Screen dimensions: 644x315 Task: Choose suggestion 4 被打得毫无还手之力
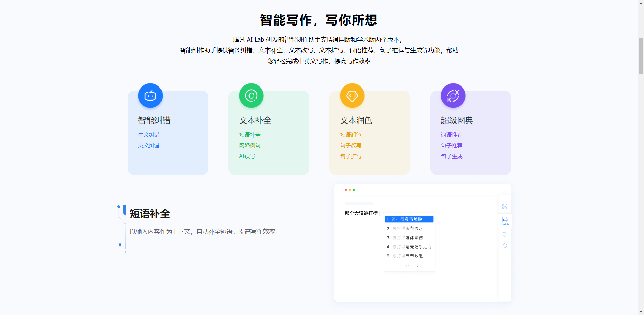(x=409, y=247)
